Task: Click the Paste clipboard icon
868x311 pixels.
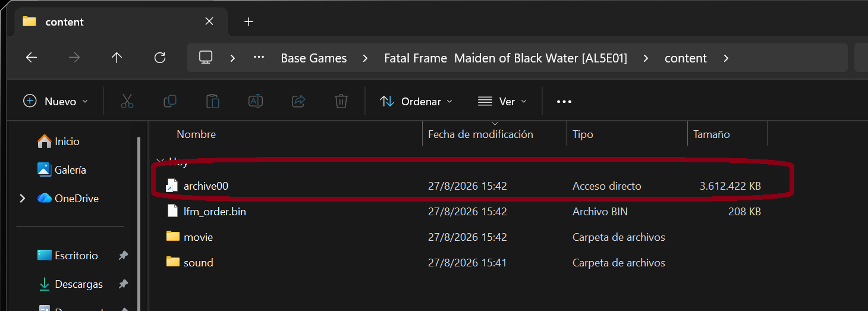Action: (212, 101)
